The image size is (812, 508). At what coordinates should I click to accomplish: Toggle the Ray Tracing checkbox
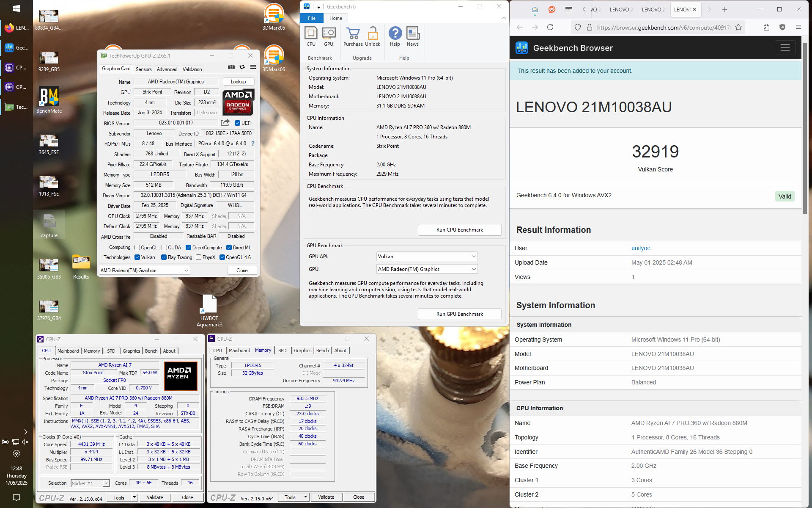pyautogui.click(x=164, y=257)
